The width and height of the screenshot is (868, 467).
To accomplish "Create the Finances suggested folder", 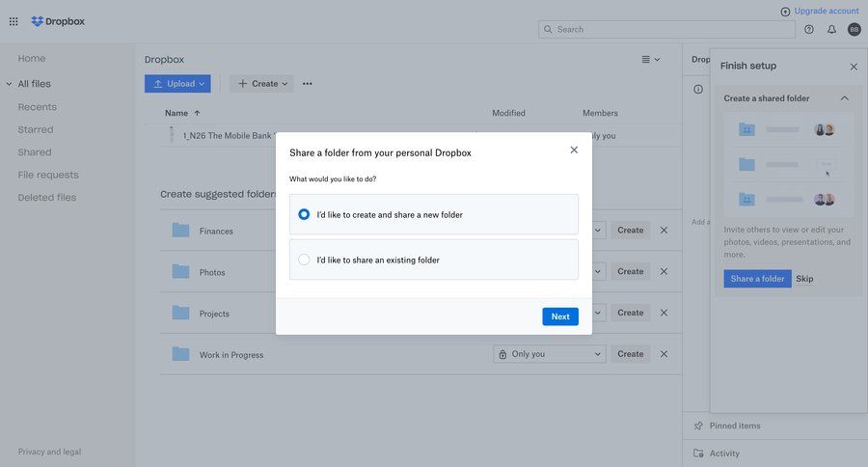I will coord(631,230).
